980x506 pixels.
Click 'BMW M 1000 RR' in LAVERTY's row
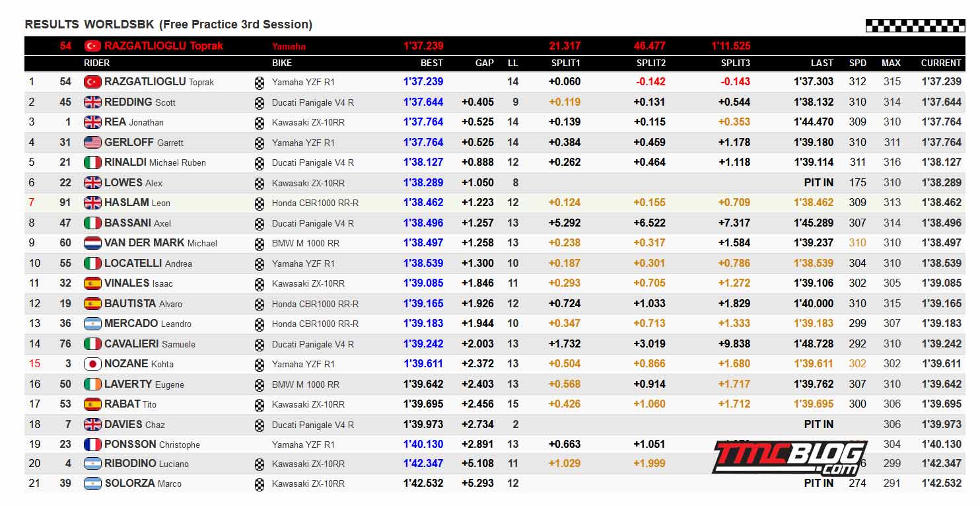306,384
